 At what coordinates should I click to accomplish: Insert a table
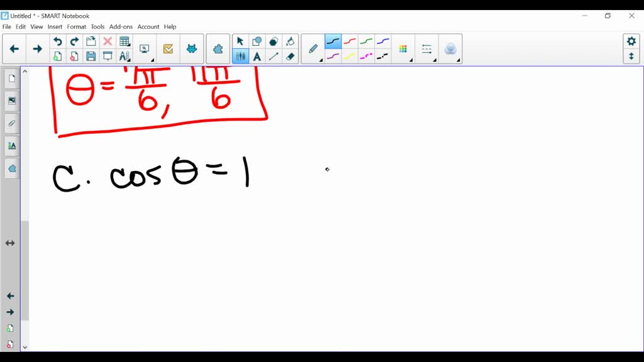coord(124,40)
